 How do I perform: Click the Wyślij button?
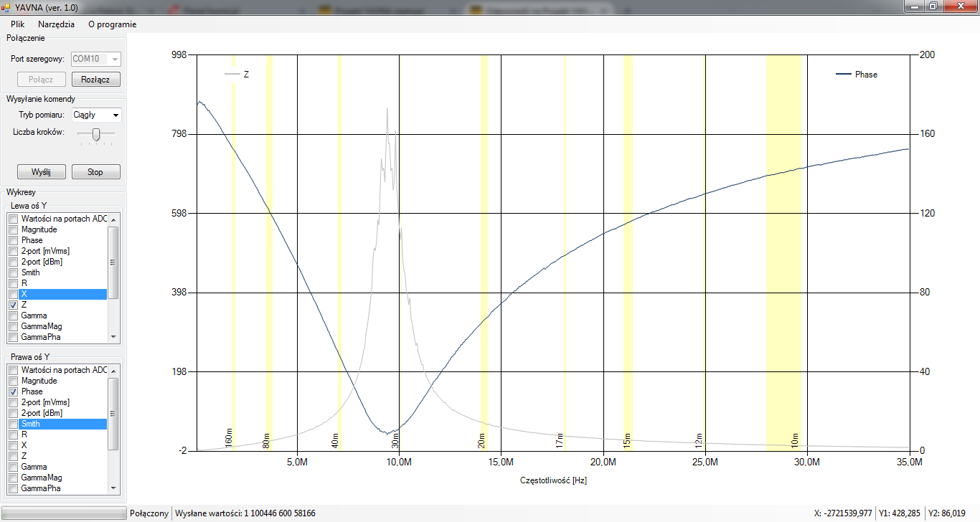tap(42, 172)
